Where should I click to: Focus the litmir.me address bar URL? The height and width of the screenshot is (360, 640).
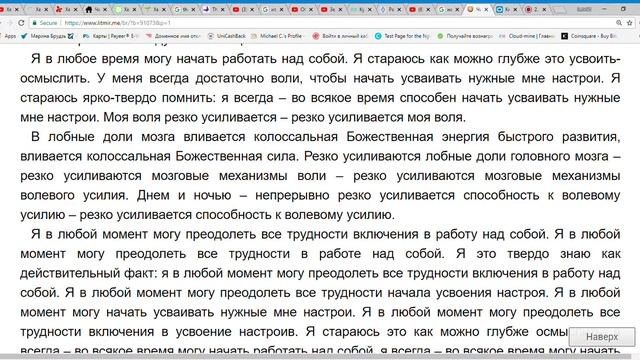[x=118, y=23]
